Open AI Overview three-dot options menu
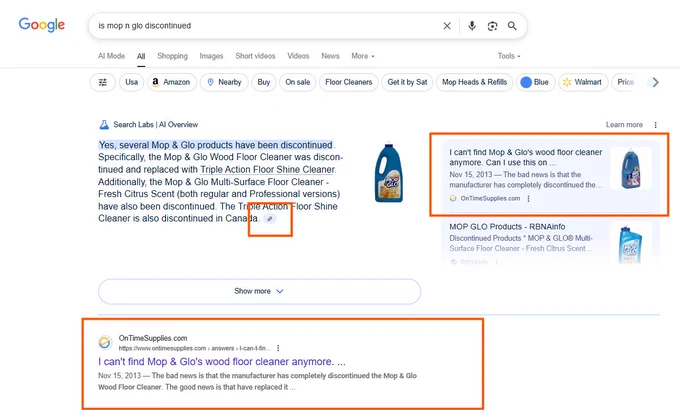Viewport: 680px width, 410px height. tap(655, 125)
